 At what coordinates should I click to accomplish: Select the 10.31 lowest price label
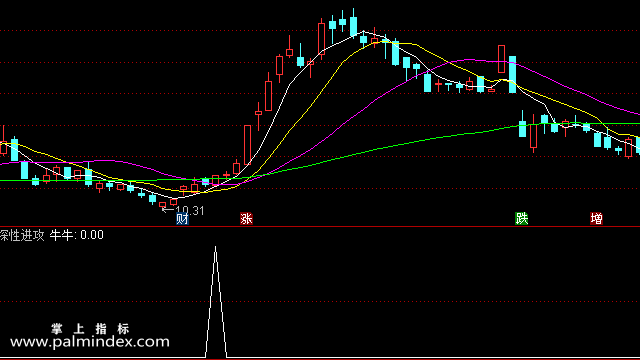tap(189, 211)
